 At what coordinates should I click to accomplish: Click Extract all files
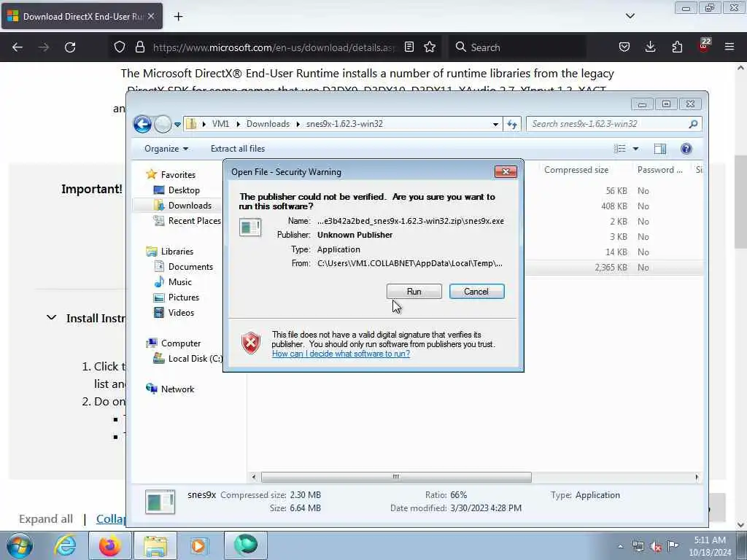pos(238,149)
